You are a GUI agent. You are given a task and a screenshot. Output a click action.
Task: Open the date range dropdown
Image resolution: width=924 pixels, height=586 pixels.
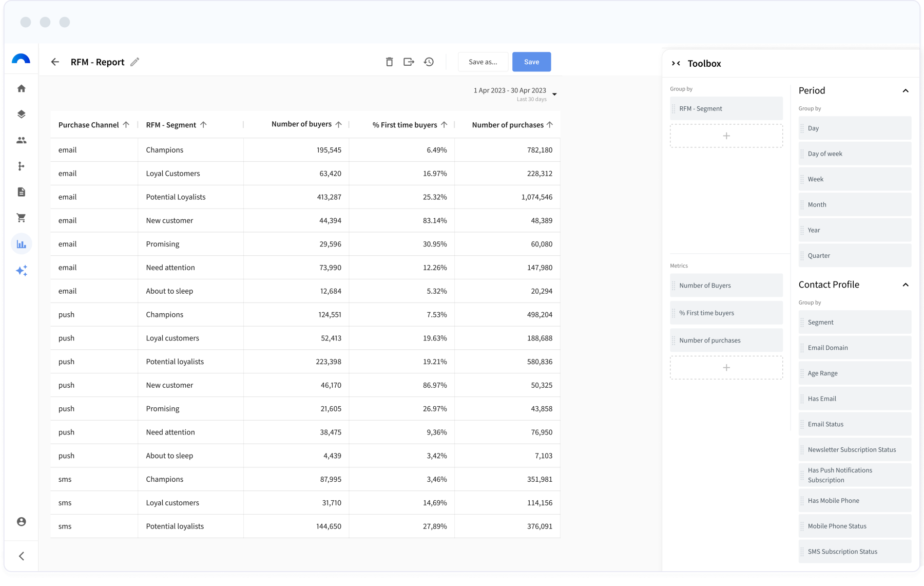pos(554,94)
